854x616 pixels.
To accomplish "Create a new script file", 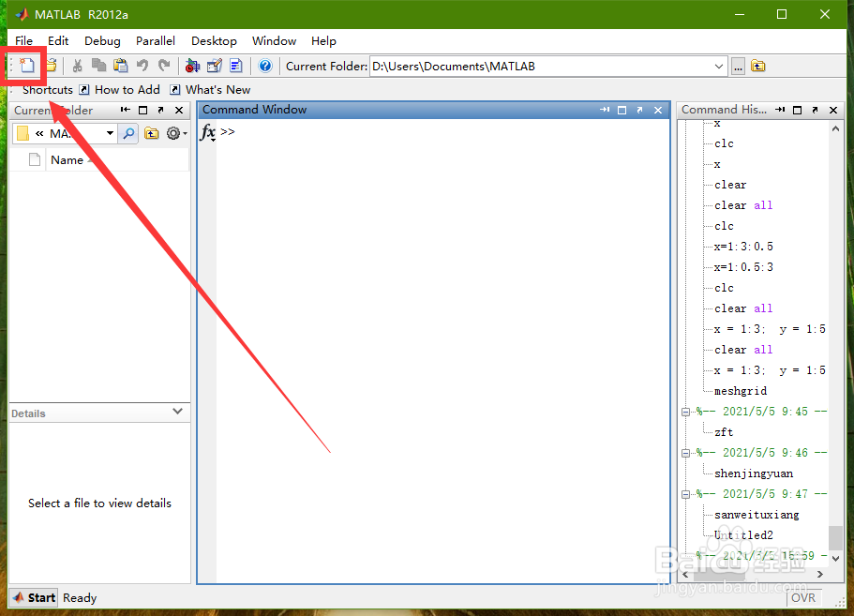I will pyautogui.click(x=26, y=66).
